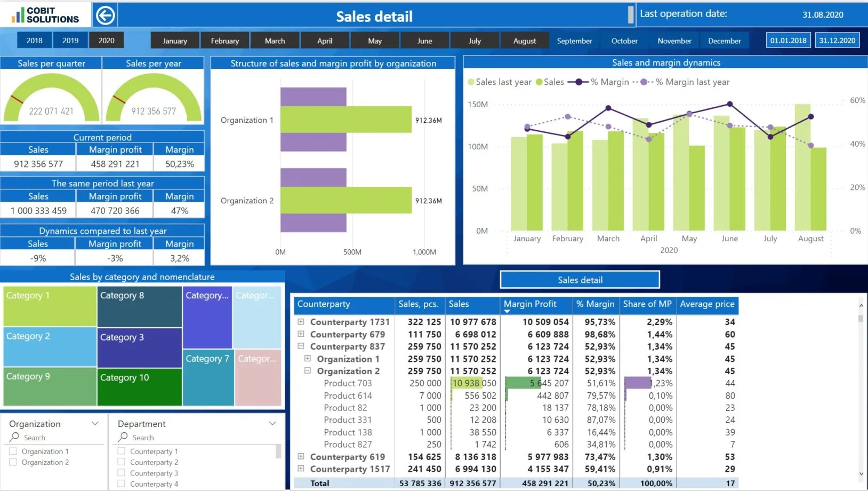Expand the Counterparty 1731 row

coord(301,322)
